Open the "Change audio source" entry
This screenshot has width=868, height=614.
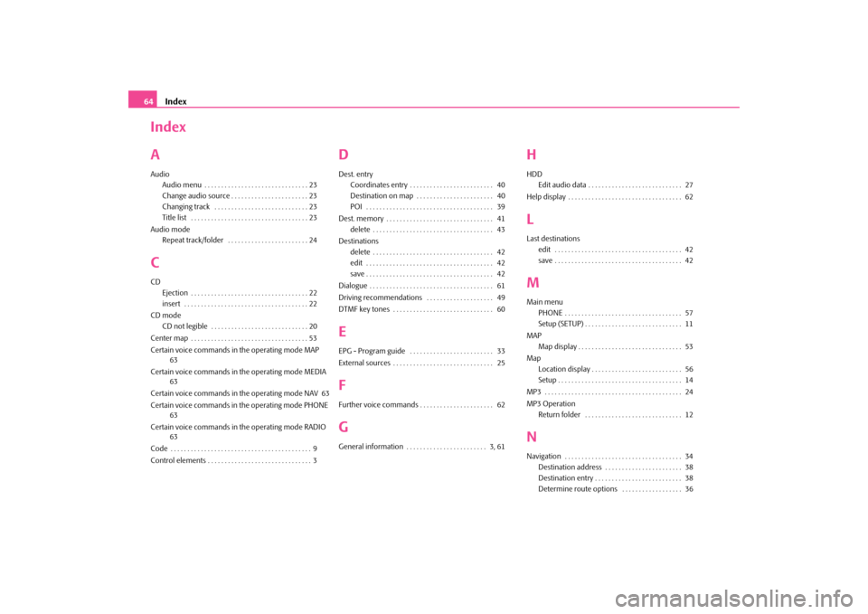[x=195, y=196]
